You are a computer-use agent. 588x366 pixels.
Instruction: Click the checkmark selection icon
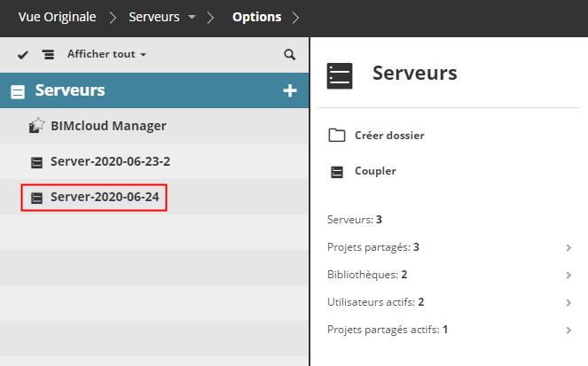[x=23, y=54]
